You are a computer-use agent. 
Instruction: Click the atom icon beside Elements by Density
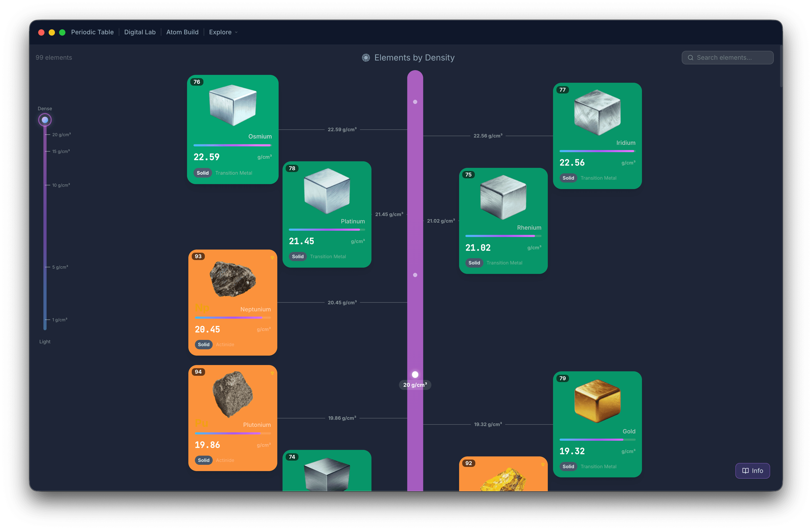(366, 58)
